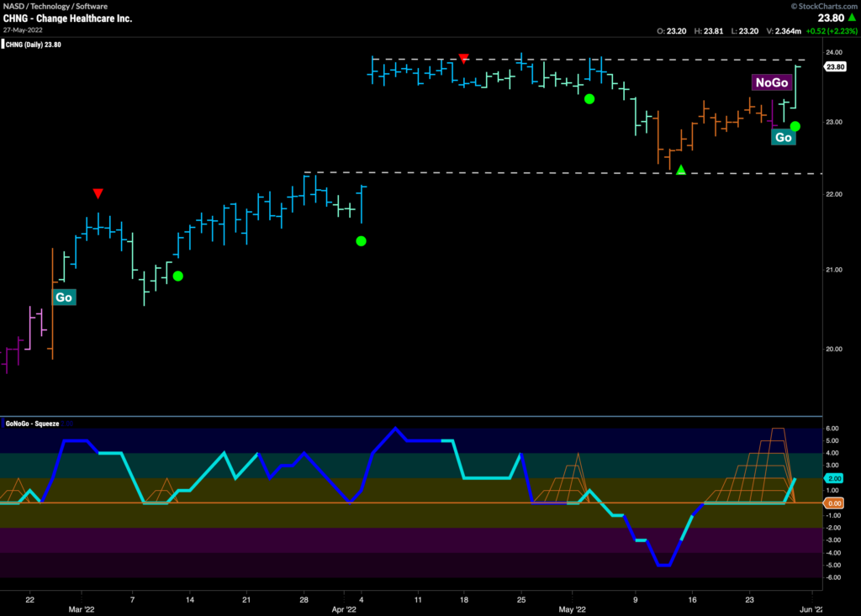Click the 6.00 oscillator axis label
The image size is (861, 616).
pos(832,429)
